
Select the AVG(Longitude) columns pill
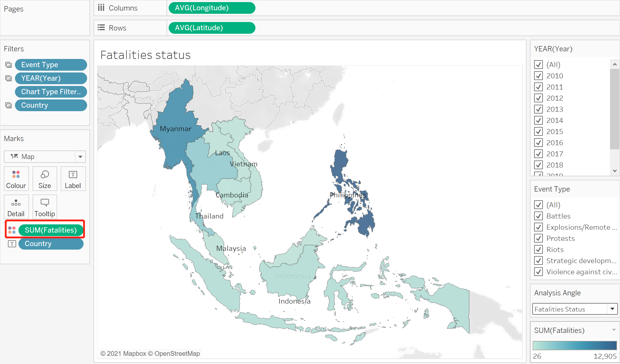point(211,8)
